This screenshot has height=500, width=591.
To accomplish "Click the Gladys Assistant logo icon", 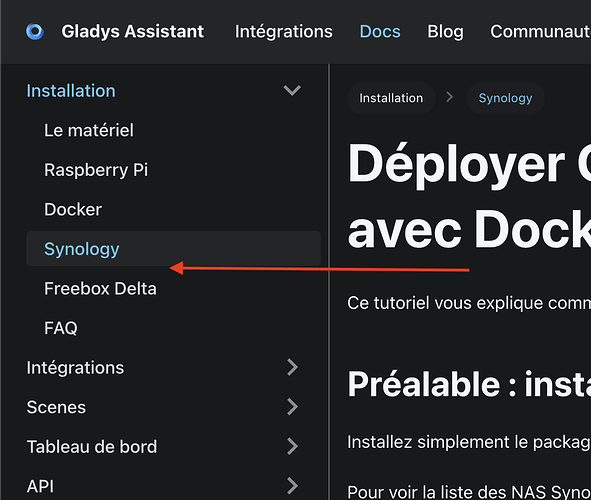I will (x=35, y=31).
